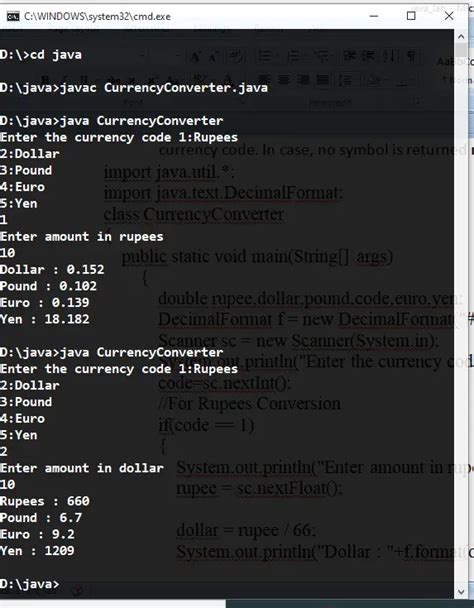Minimize the cmd.exe window
The width and height of the screenshot is (474, 608).
pos(374,16)
